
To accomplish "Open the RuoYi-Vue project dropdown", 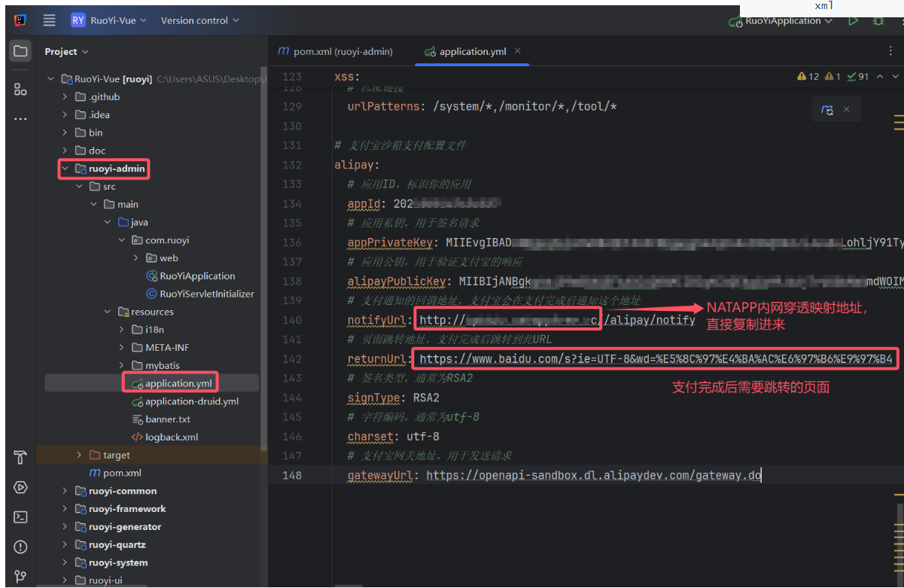I will point(118,20).
